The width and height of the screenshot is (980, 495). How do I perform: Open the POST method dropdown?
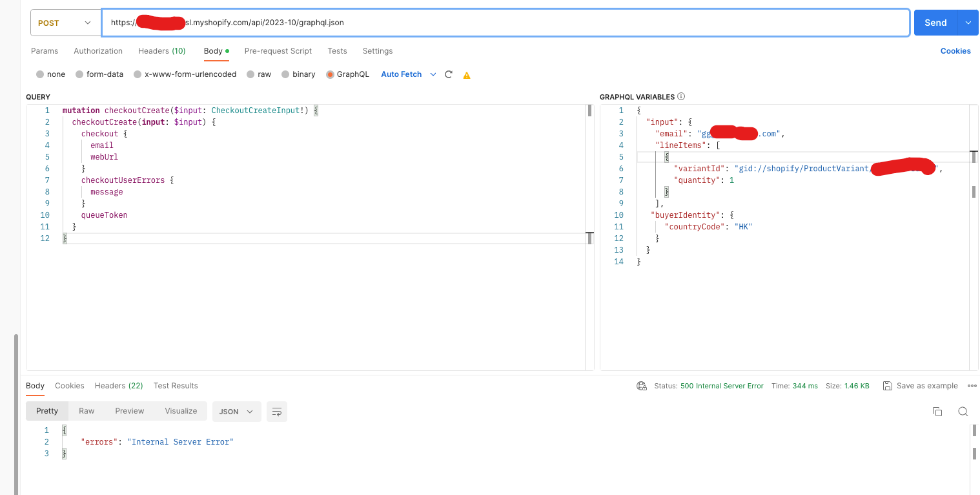point(65,23)
